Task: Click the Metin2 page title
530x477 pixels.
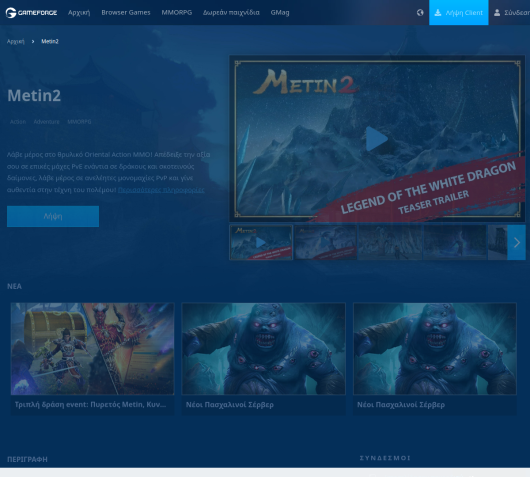Action: (34, 95)
